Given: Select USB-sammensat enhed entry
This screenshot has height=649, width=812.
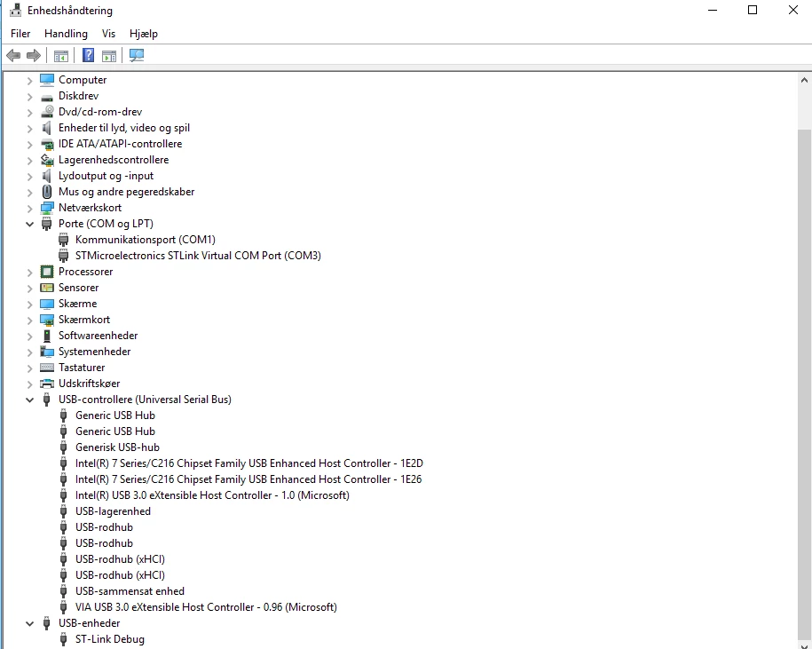Looking at the screenshot, I should click(130, 591).
